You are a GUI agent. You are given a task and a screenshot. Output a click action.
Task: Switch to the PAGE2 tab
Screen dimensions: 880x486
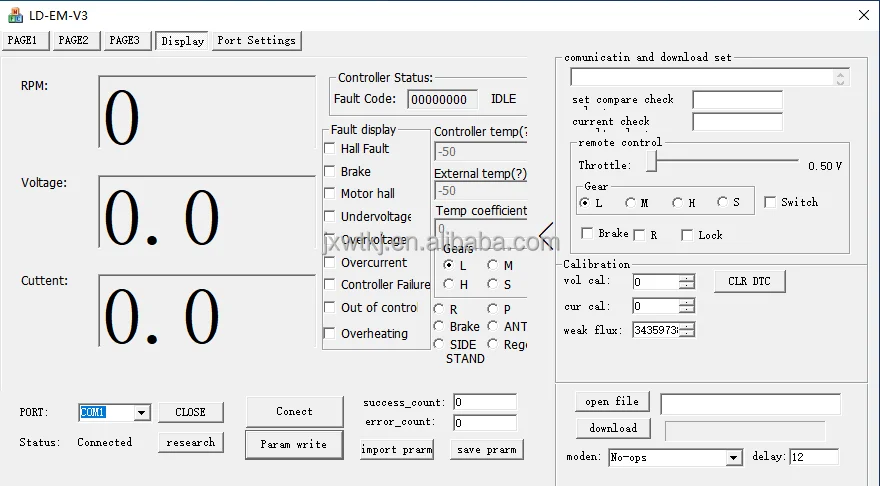(x=76, y=40)
